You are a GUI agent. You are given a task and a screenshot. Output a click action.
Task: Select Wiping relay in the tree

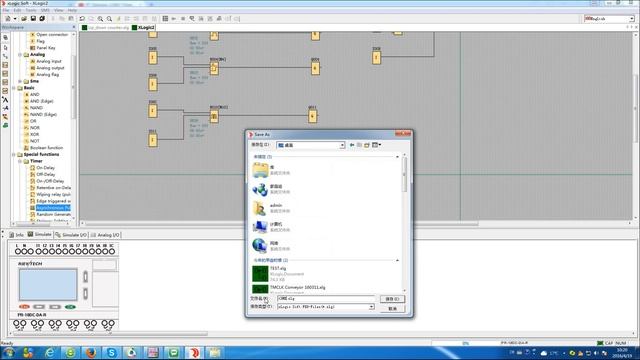[x=53, y=194]
